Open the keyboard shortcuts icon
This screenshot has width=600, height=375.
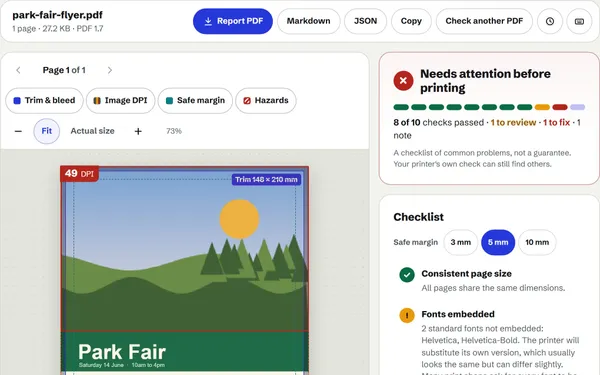579,21
